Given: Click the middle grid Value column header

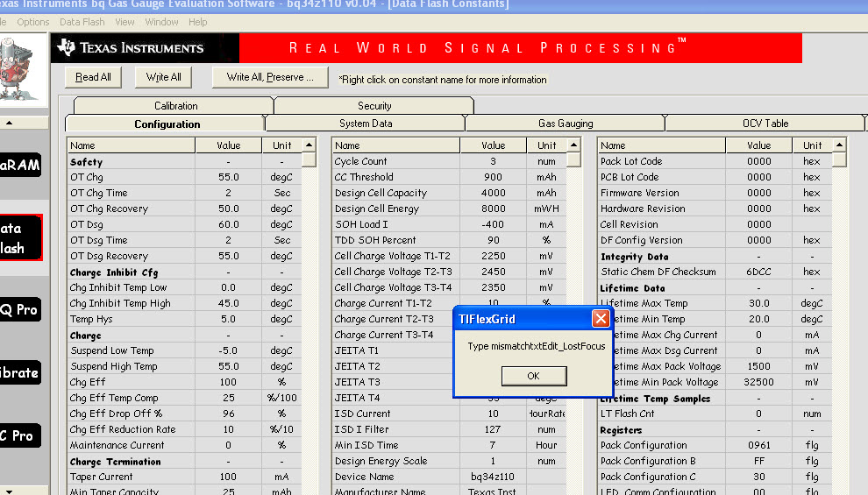Looking at the screenshot, I should [x=493, y=145].
